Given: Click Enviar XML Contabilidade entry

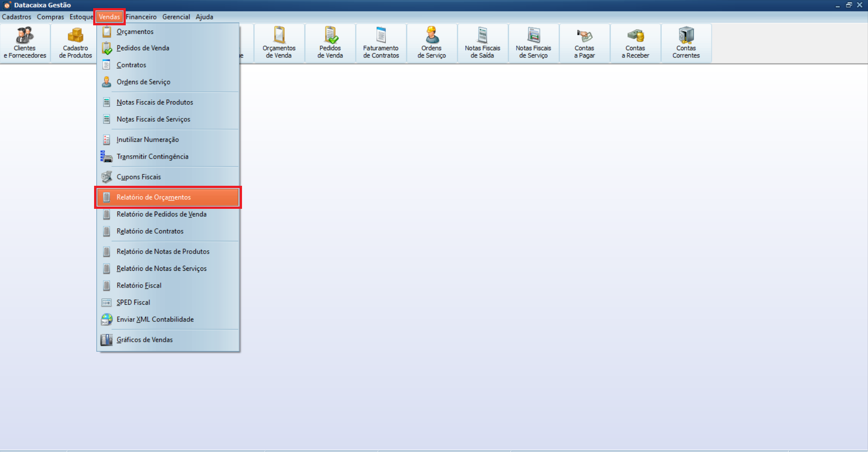Looking at the screenshot, I should (x=155, y=320).
